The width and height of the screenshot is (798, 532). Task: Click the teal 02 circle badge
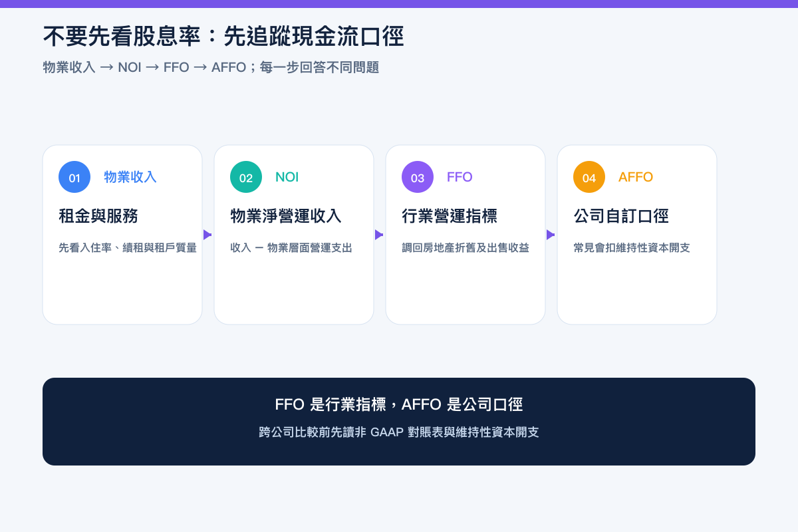246,178
